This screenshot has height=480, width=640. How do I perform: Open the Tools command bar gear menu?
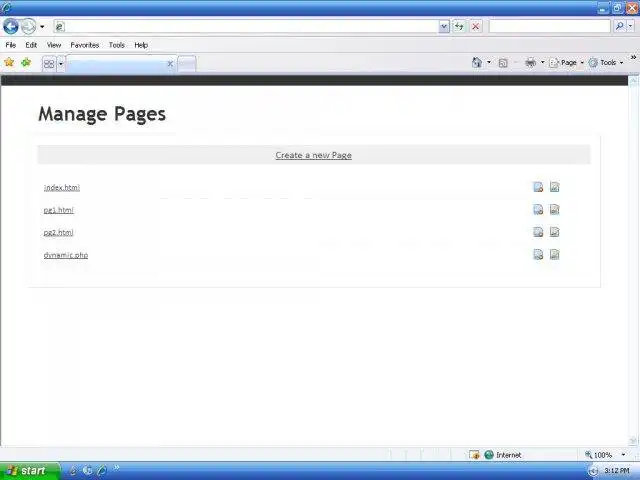606,62
